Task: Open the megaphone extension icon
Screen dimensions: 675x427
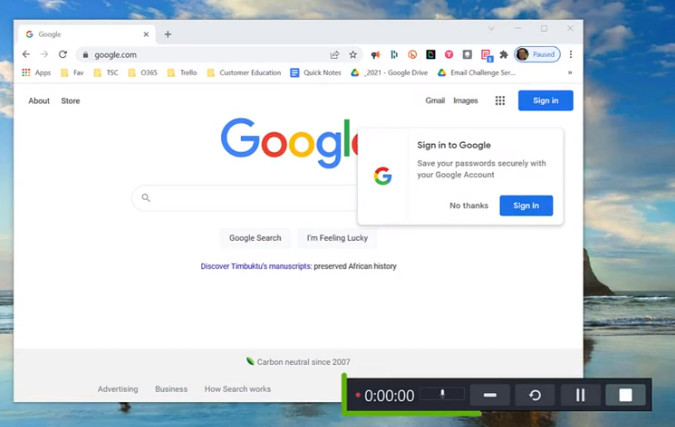Action: pos(375,55)
